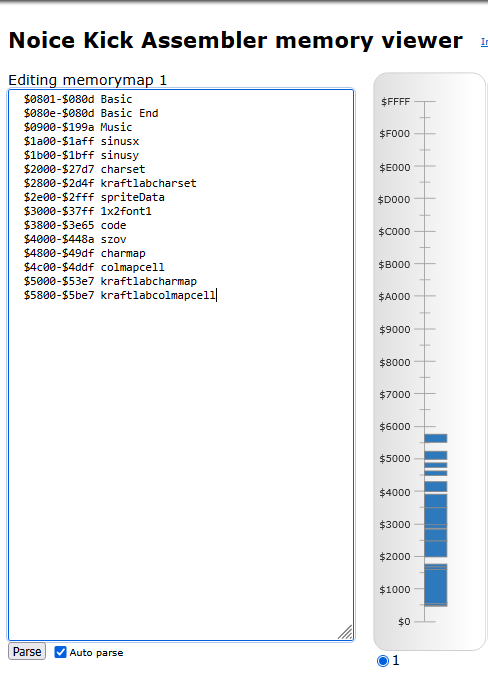Click the 1x2font1 block at $3000 in memory bar
488x676 pixels.
pyautogui.click(x=436, y=516)
